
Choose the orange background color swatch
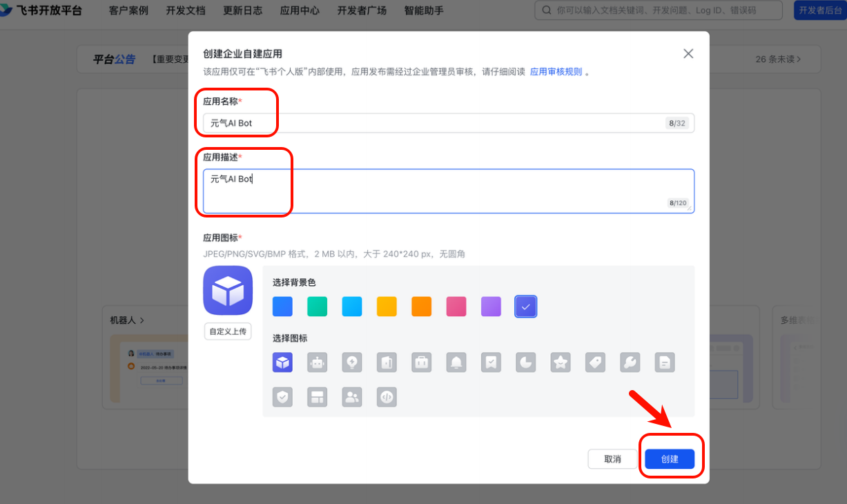click(421, 307)
